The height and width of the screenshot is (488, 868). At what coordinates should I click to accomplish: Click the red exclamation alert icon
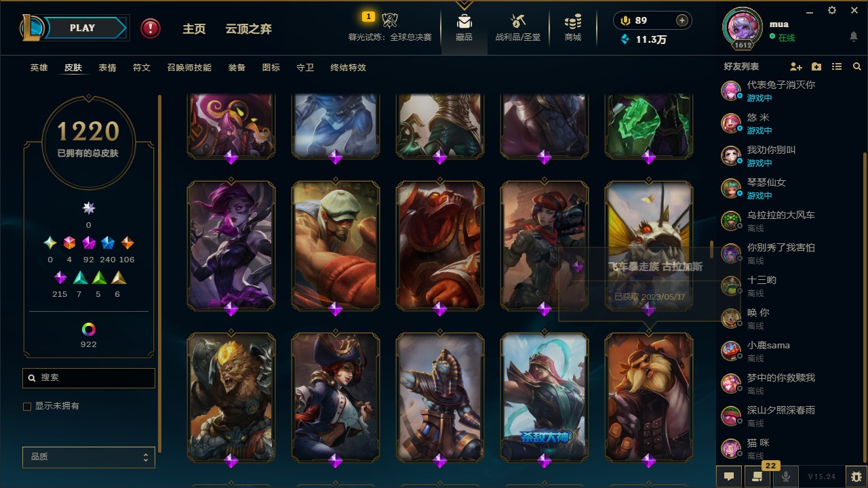coord(151,28)
